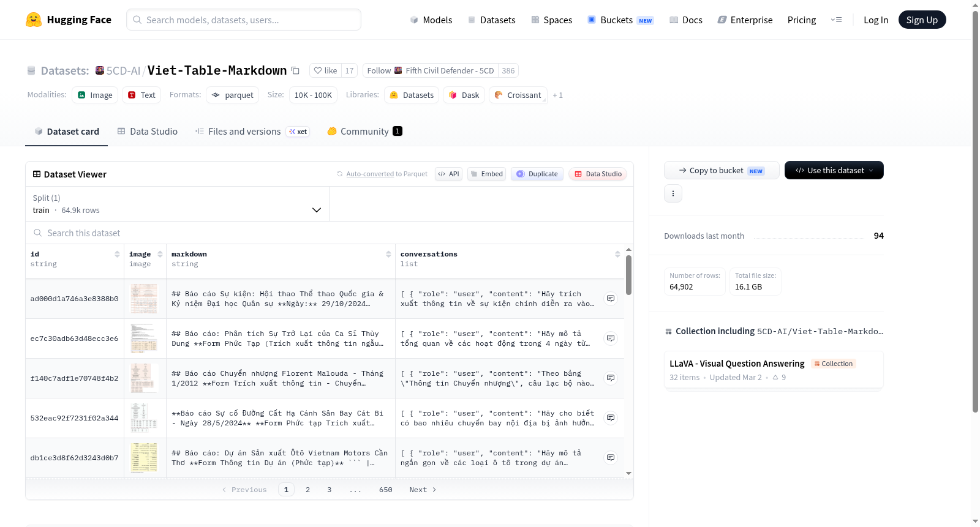Open the Croissant library tag

click(518, 95)
